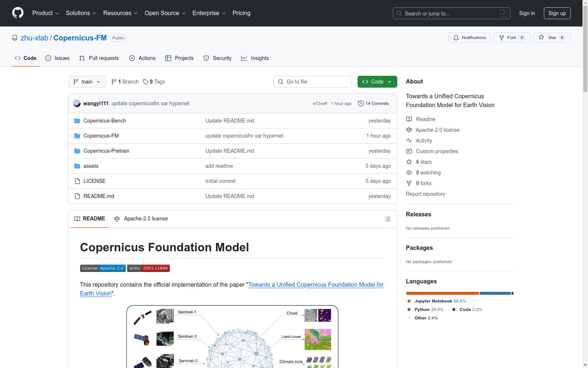Expand the Open Source menu
Viewport: 588px width, 368px height.
(x=165, y=13)
